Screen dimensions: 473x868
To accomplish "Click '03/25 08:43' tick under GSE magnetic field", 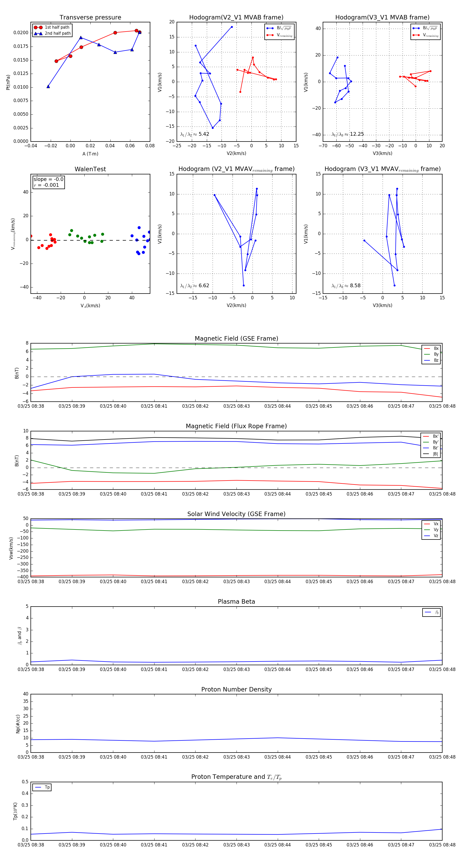I will point(236,406).
